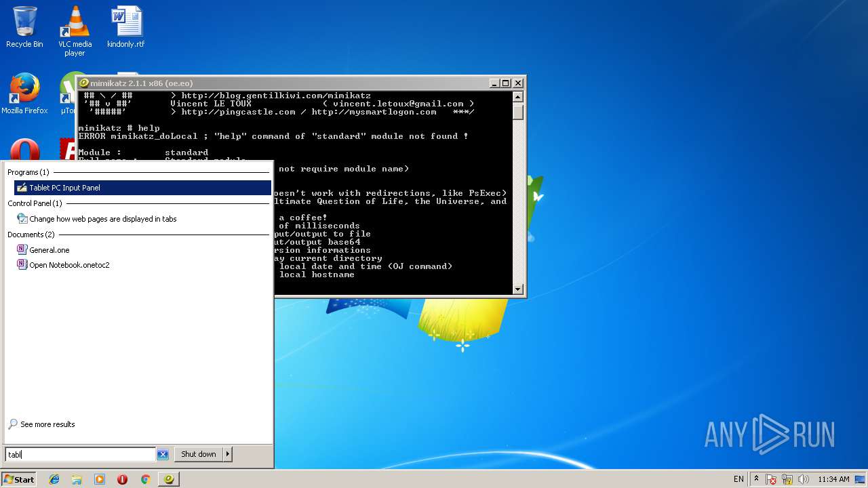Open Internet Explorer from the taskbar

[54, 479]
